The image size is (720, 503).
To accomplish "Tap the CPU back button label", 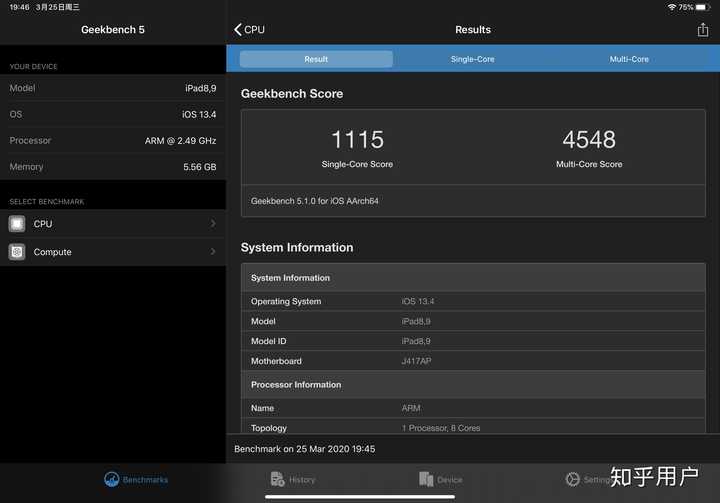I will coord(254,29).
